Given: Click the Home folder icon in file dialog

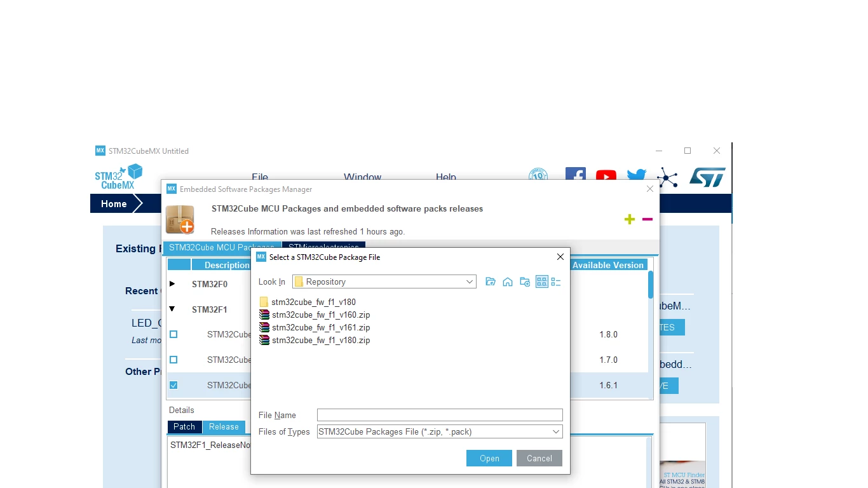Looking at the screenshot, I should click(x=508, y=282).
